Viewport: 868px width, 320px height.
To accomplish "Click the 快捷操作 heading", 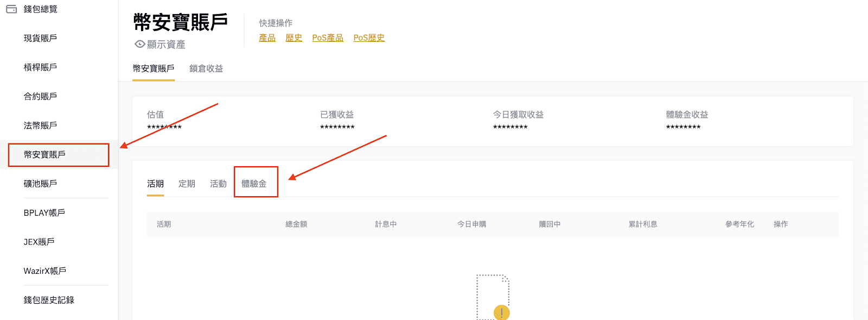I will 276,23.
